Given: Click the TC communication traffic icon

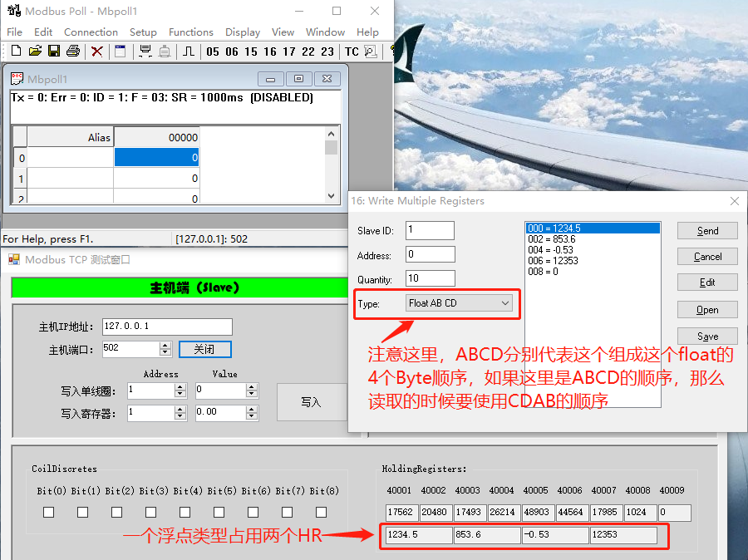Looking at the screenshot, I should click(352, 51).
